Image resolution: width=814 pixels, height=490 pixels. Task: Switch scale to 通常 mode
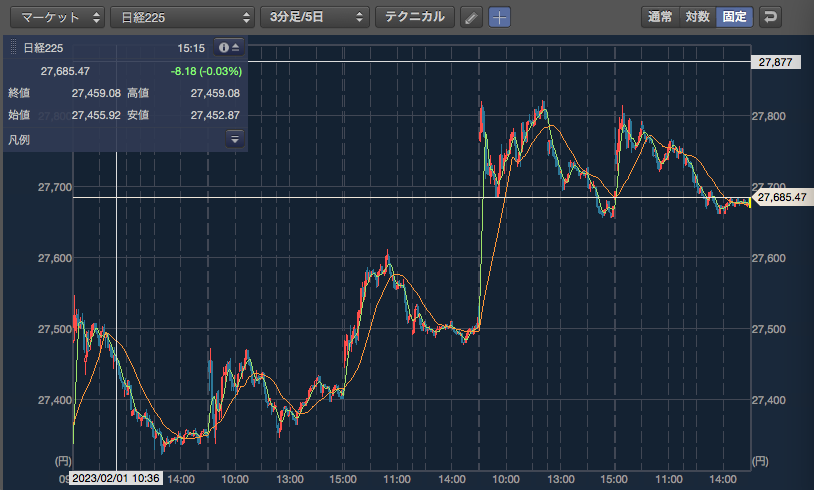pyautogui.click(x=660, y=17)
